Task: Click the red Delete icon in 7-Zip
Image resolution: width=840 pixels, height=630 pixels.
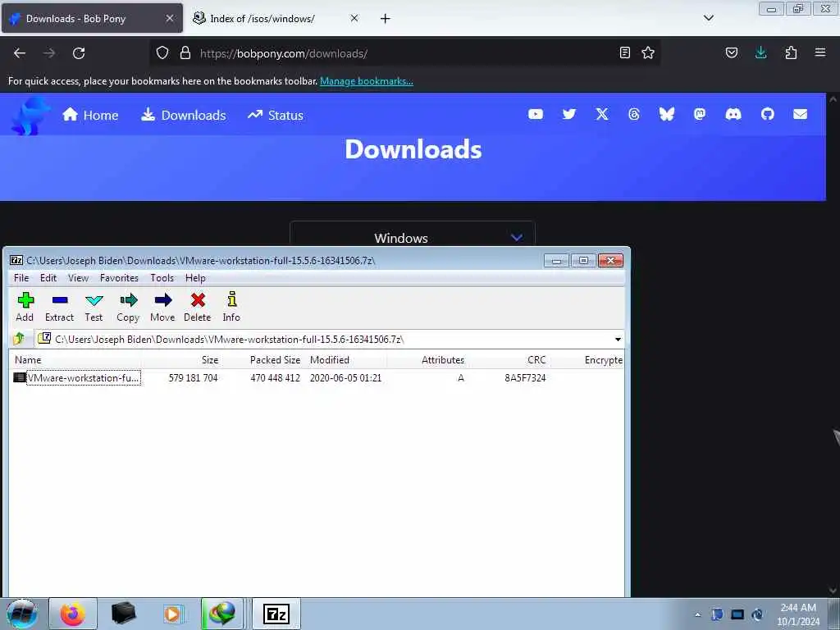Action: coord(197,307)
